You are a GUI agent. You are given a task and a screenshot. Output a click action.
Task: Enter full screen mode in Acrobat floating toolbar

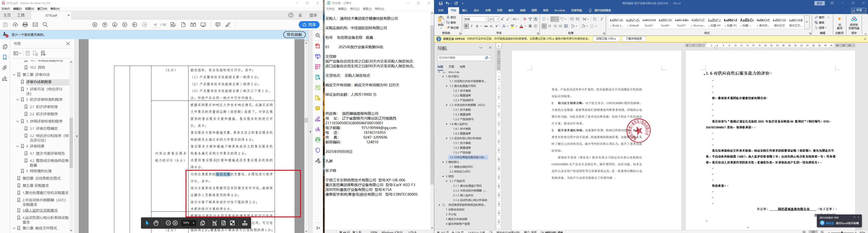[x=233, y=223]
